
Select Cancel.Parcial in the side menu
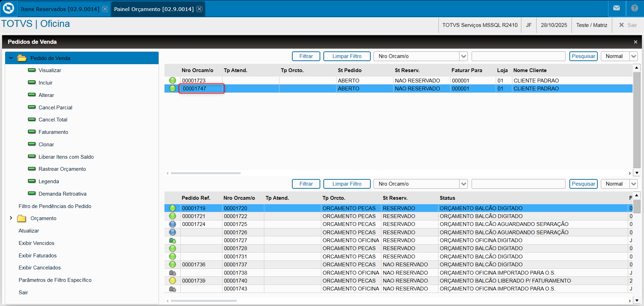pos(55,108)
